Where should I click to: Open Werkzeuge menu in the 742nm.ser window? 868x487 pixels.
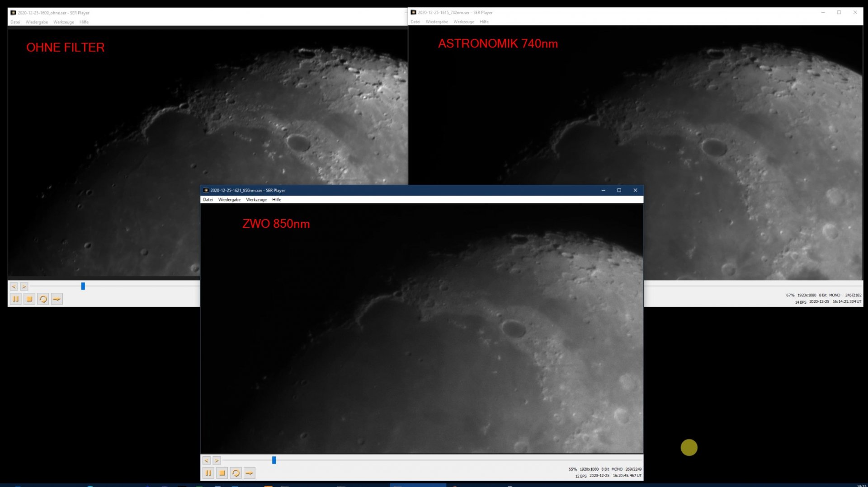[464, 22]
